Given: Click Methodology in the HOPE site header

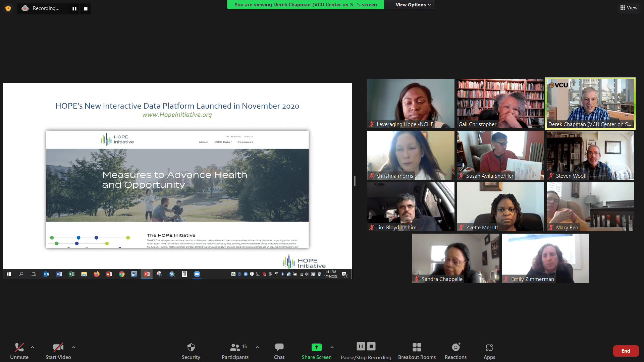Looking at the screenshot, I should [234, 137].
